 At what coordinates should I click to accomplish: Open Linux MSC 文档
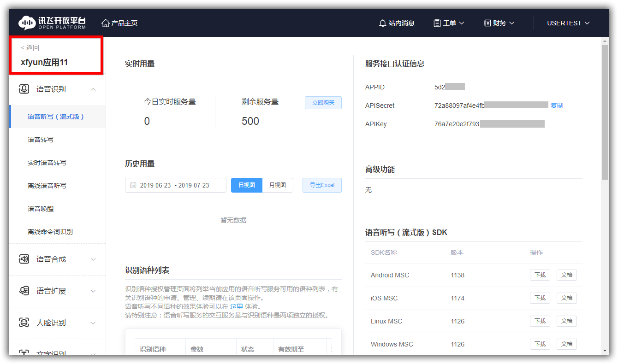coord(567,321)
